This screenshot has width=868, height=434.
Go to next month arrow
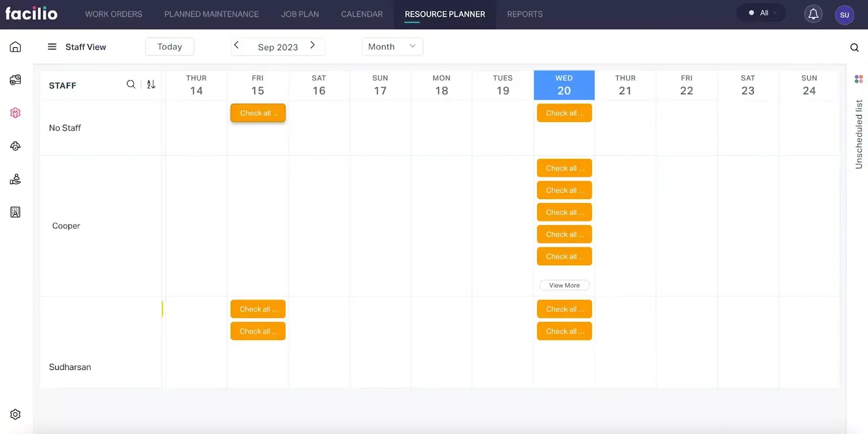coord(312,46)
